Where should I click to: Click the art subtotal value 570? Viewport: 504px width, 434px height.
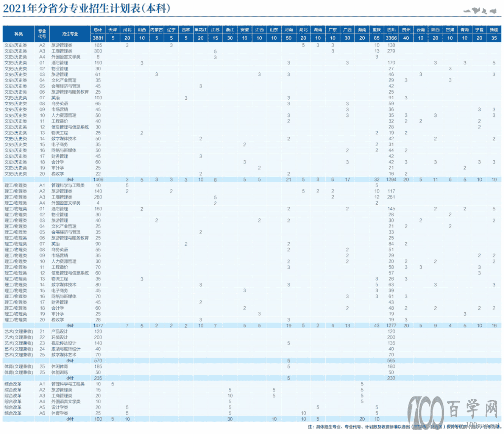(98, 361)
